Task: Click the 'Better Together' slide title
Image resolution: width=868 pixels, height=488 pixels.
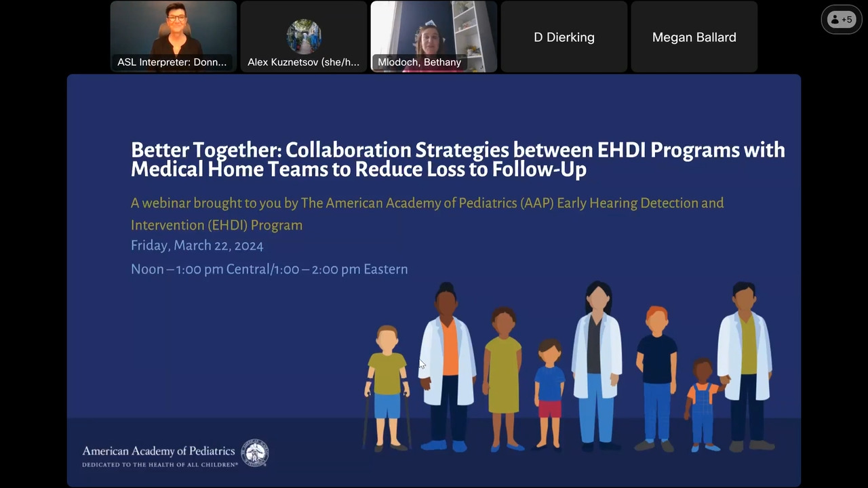Action: coord(458,159)
